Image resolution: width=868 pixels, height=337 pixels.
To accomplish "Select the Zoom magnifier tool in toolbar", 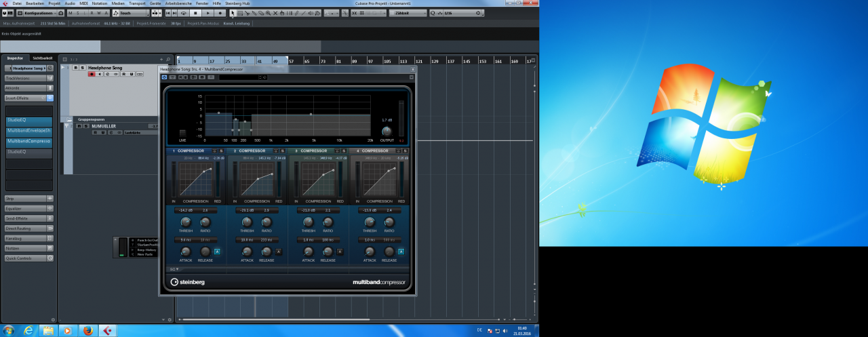I will (268, 13).
